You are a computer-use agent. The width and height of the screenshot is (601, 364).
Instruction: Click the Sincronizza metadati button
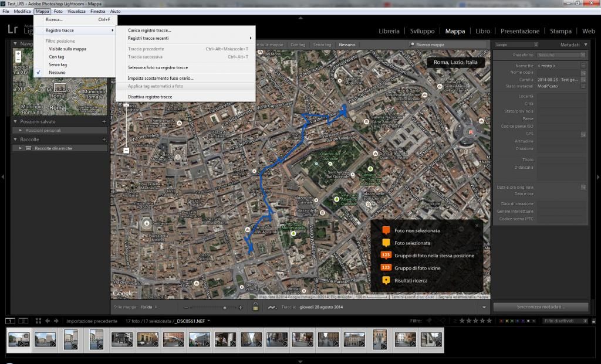541,307
